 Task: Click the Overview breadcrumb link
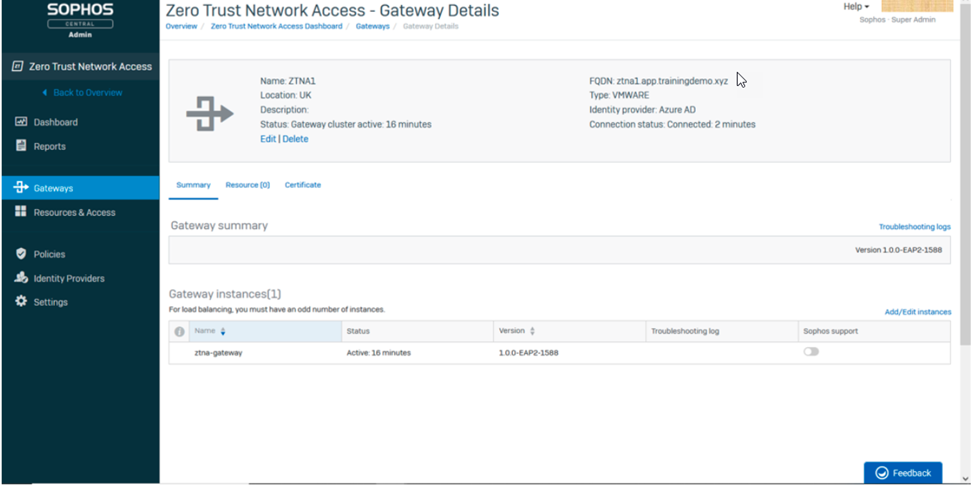pos(181,26)
